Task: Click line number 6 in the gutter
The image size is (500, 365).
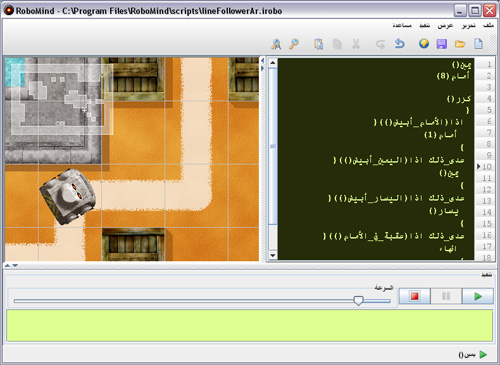Action: [x=489, y=121]
